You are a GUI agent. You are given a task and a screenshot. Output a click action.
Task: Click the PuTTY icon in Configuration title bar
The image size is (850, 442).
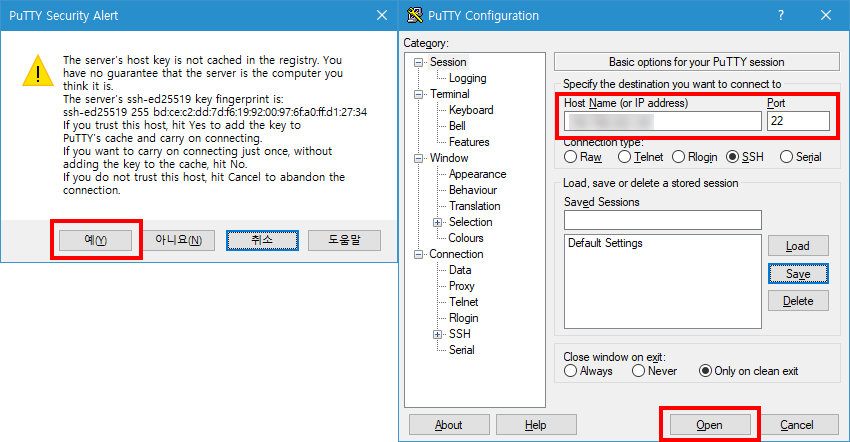415,15
